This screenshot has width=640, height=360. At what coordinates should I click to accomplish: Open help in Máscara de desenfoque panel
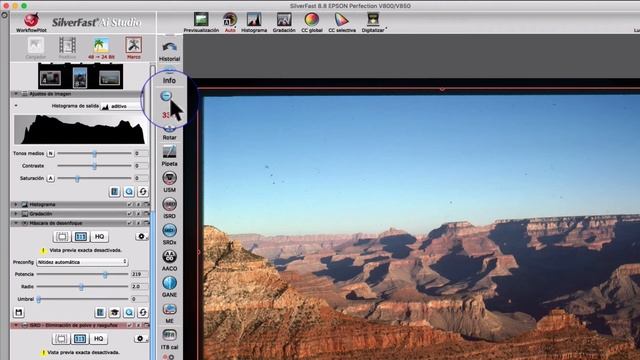point(100,313)
